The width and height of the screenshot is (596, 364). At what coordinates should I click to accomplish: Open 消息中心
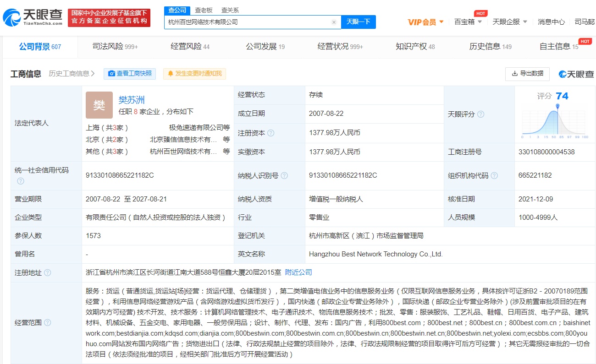[551, 22]
